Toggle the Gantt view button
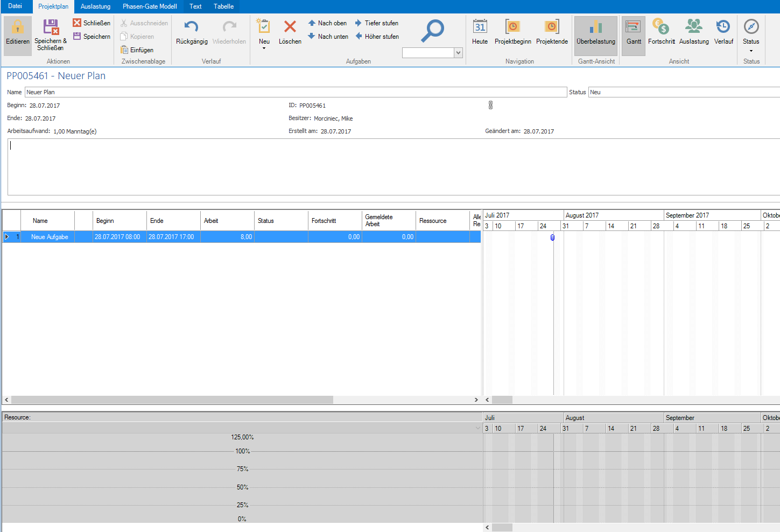This screenshot has width=780, height=532. click(633, 27)
